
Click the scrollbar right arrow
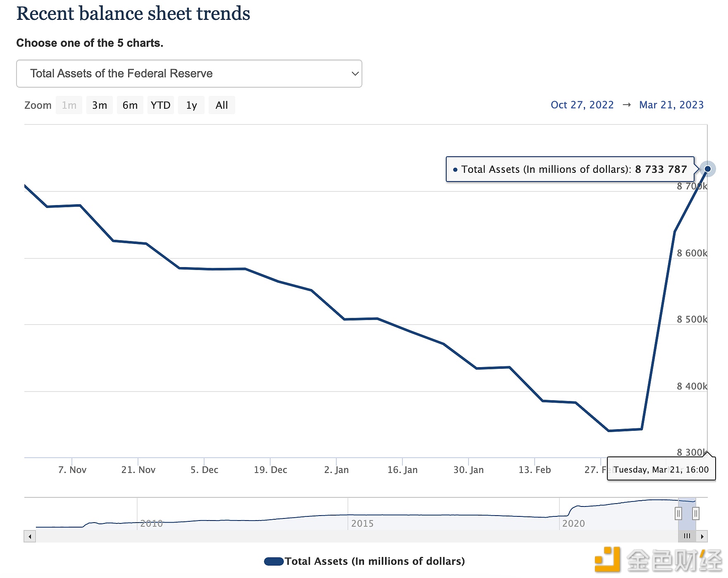702,536
